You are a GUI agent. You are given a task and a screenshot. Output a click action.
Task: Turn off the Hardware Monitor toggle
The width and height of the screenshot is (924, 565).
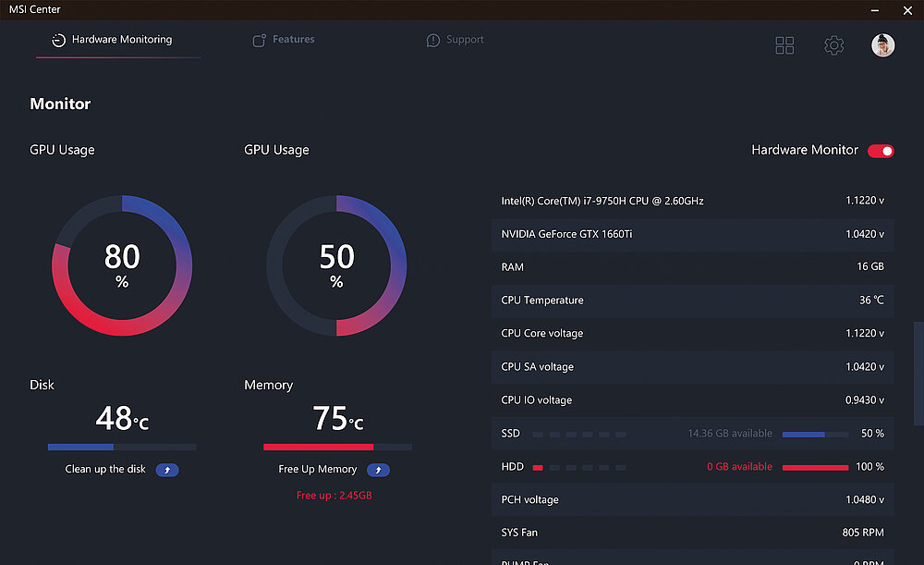click(x=881, y=151)
